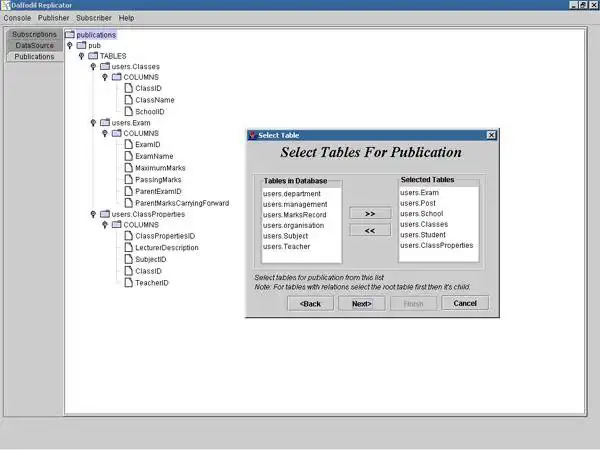Switch to the DataSource tab

[34, 46]
